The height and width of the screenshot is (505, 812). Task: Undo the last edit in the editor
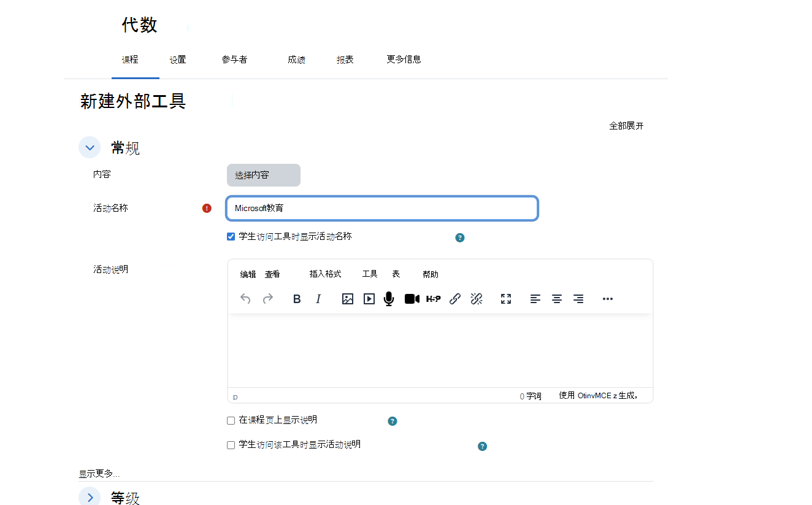(x=245, y=299)
